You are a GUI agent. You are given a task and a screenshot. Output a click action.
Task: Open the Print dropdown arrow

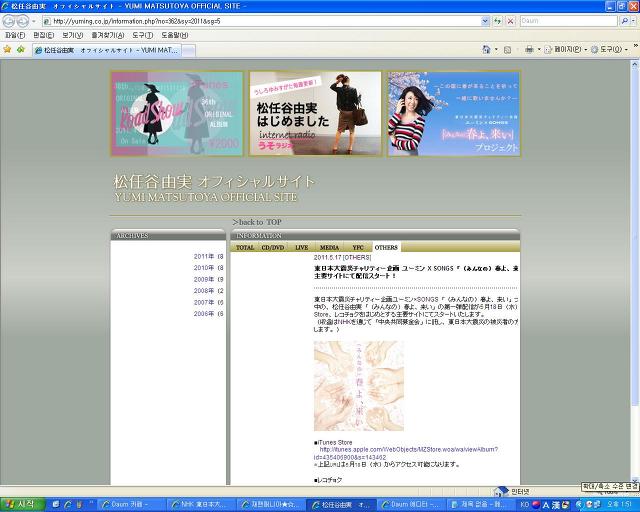tap(539, 49)
